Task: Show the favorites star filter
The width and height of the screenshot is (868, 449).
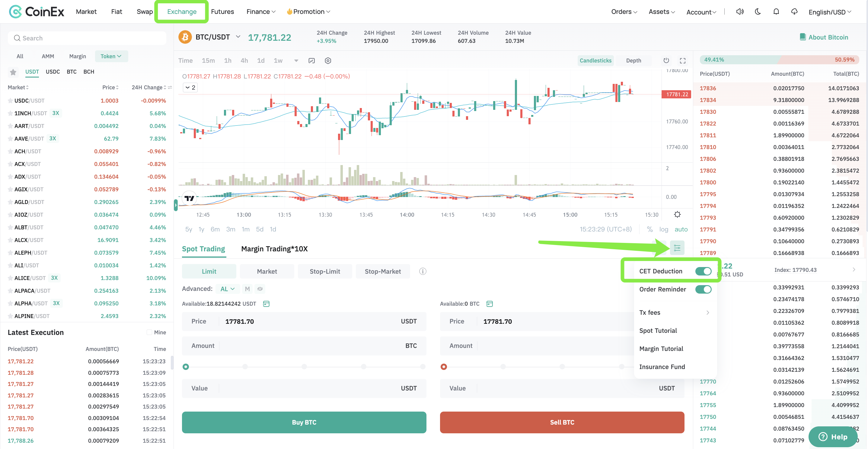Action: (13, 72)
